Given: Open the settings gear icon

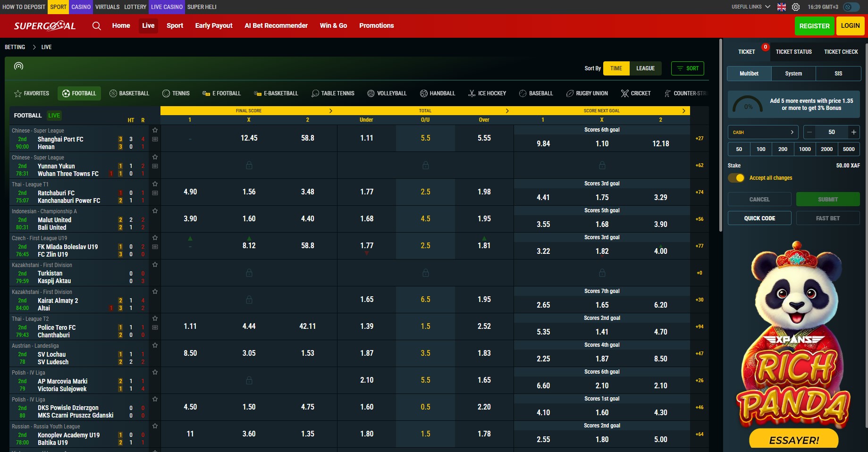Looking at the screenshot, I should (x=796, y=7).
